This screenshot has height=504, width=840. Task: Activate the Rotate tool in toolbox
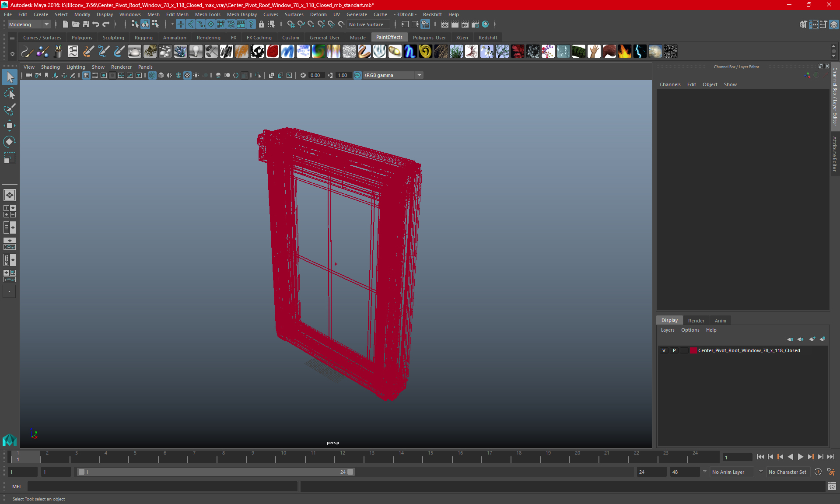pyautogui.click(x=10, y=141)
